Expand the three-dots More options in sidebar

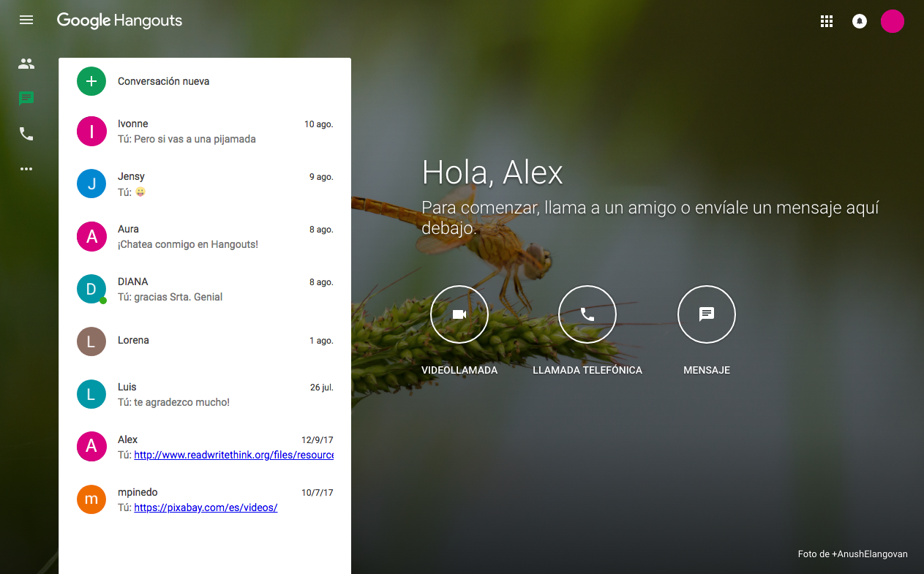26,169
